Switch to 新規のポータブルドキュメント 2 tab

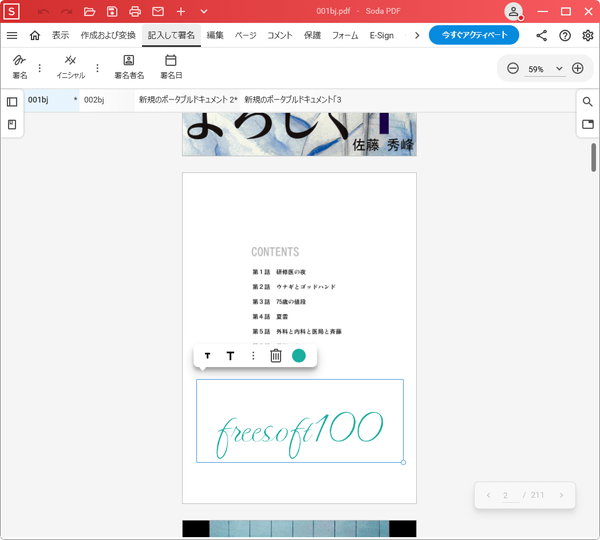(188, 100)
